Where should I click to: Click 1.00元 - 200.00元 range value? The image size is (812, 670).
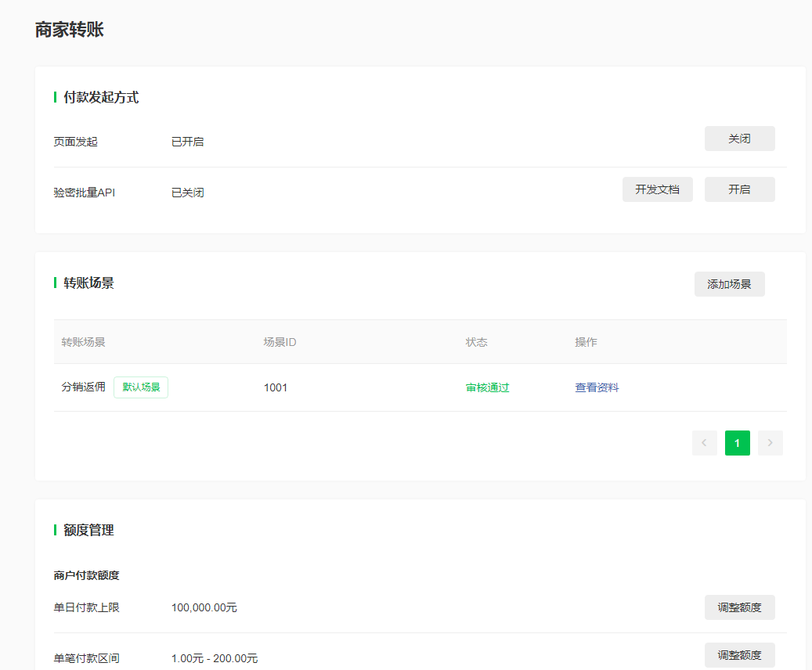(x=215, y=658)
